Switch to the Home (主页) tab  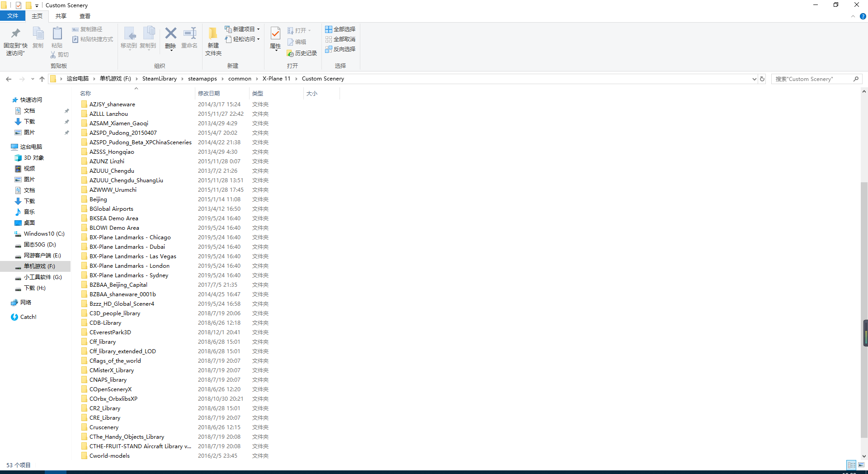[x=37, y=16]
